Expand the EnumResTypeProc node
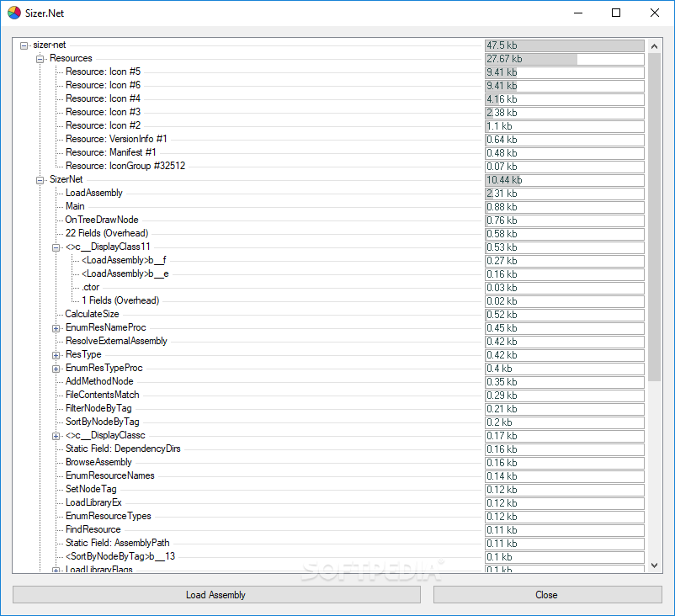The image size is (675, 616). pyautogui.click(x=56, y=369)
